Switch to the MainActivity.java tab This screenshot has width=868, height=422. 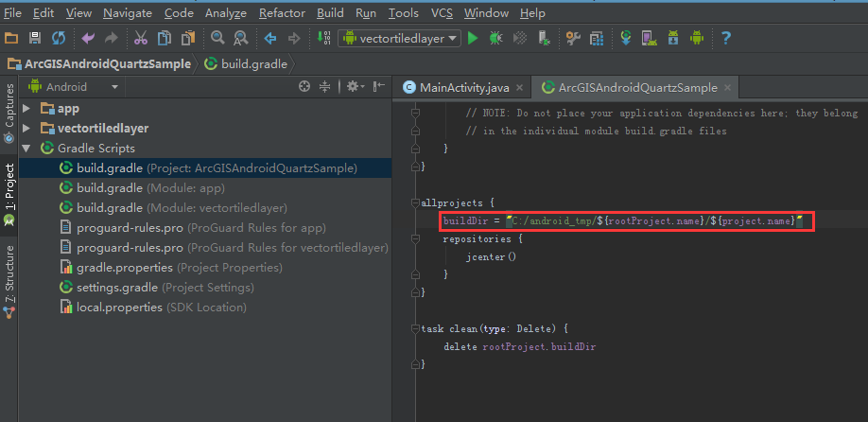click(463, 87)
